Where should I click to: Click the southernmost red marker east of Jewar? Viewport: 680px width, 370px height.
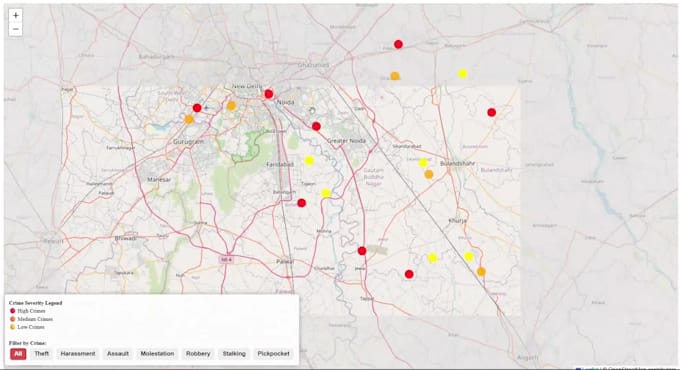(409, 274)
